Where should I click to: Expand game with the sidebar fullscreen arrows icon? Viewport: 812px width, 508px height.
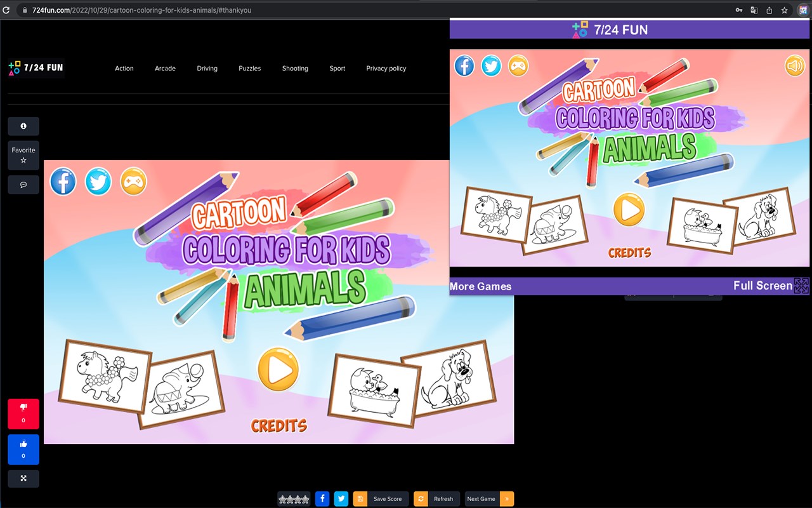point(23,479)
